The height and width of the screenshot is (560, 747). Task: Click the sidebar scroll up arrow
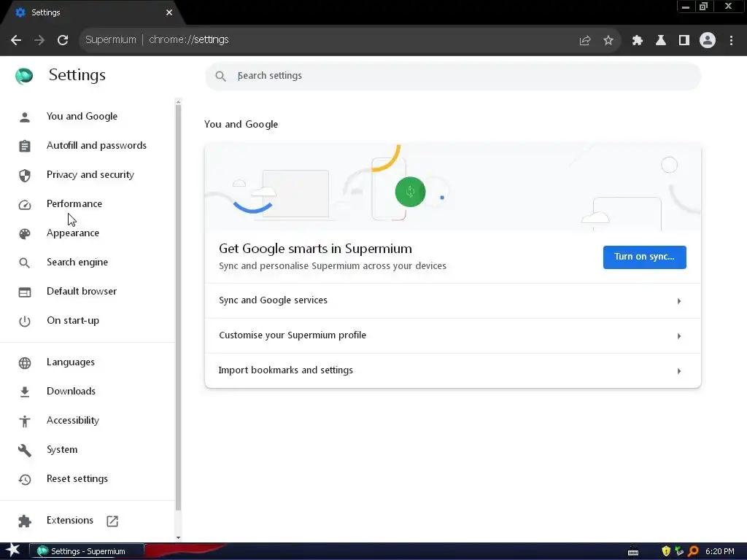(x=178, y=101)
